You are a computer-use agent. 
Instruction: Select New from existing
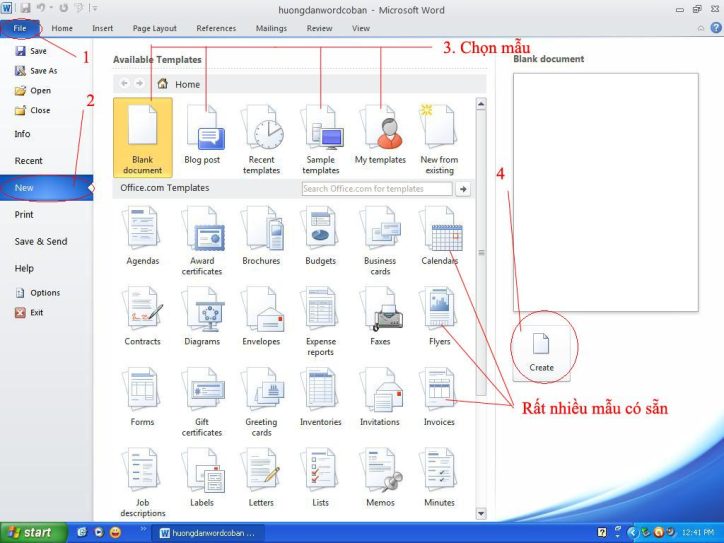pos(439,139)
